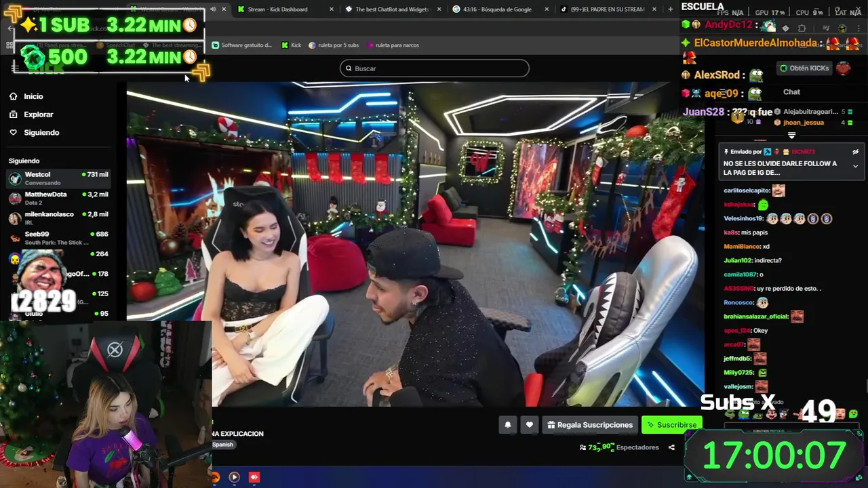
Task: Switch to The best ChatBot and Widgets tab
Action: pyautogui.click(x=393, y=9)
